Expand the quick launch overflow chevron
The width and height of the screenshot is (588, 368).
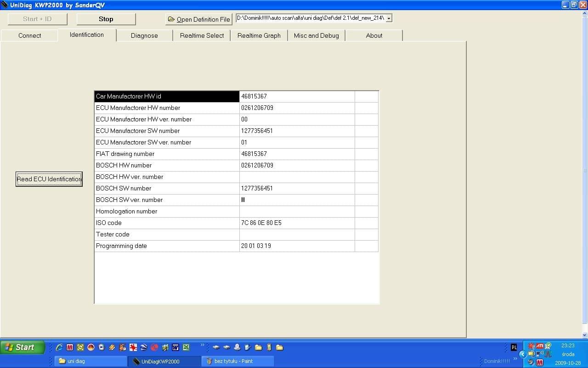click(x=202, y=345)
